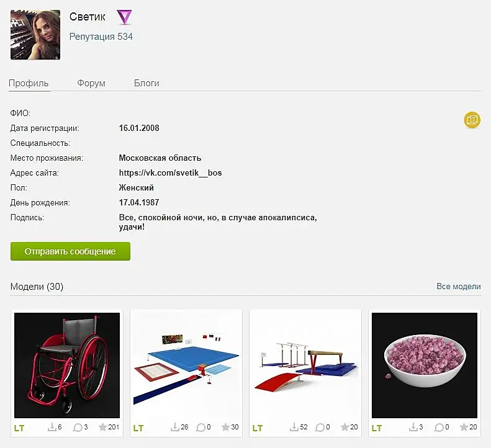This screenshot has height=448, width=491.
Task: Switch to the Форум tab
Action: click(91, 83)
